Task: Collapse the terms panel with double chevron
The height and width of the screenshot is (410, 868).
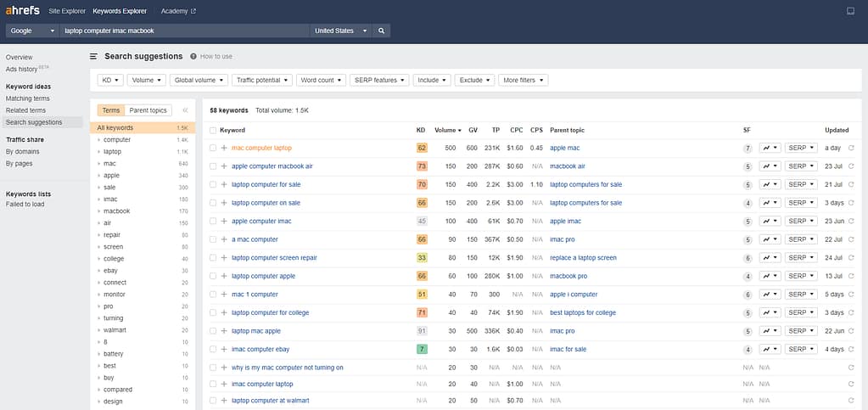Action: (x=186, y=110)
